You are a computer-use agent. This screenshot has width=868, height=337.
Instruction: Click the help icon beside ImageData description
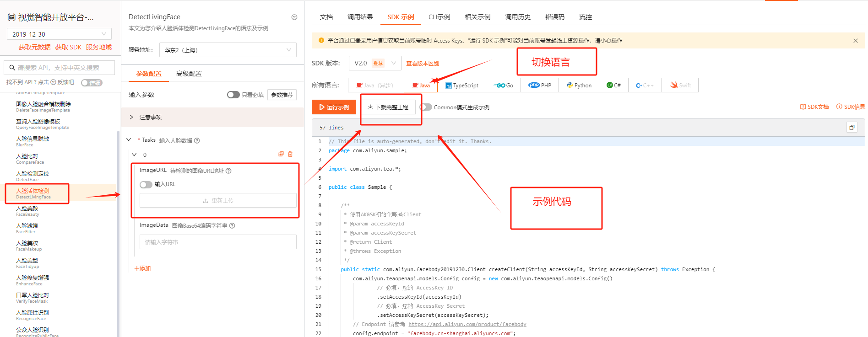click(232, 226)
